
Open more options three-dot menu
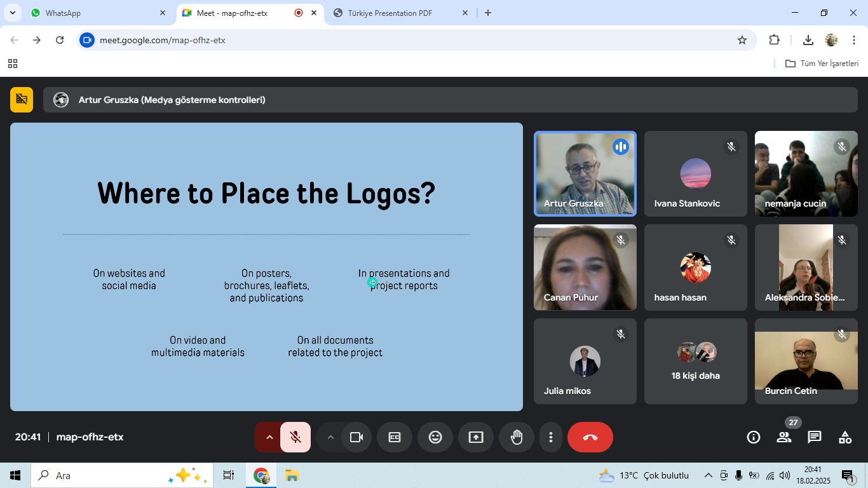pos(551,437)
